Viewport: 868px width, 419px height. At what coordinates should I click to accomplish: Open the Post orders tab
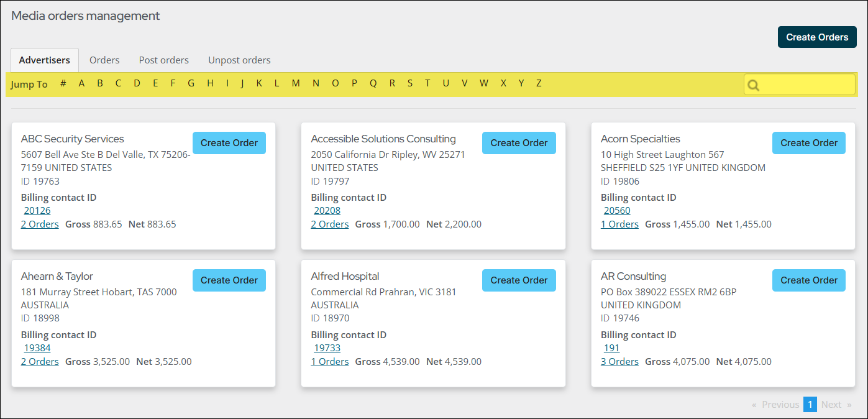point(164,60)
